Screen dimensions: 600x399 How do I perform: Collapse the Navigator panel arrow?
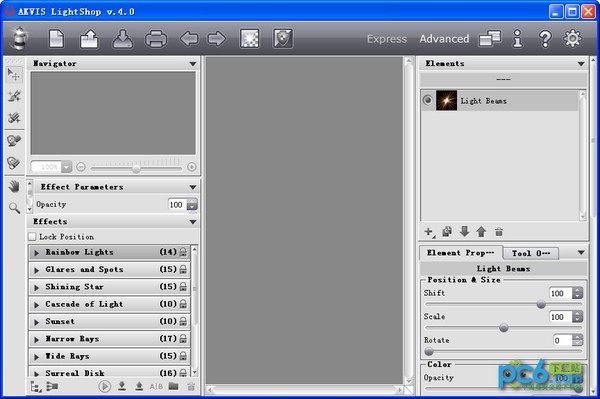click(x=192, y=64)
